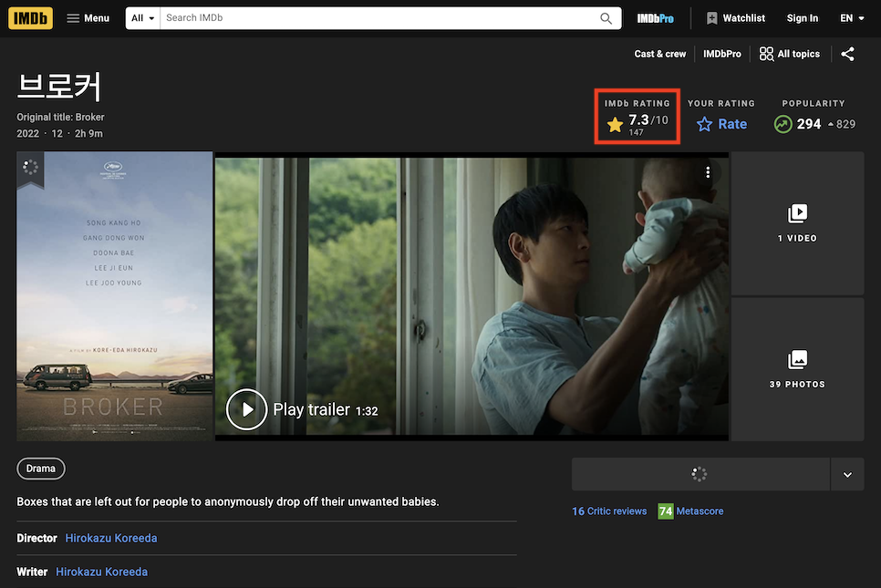Click the 12 age rating
The image size is (881, 588).
[57, 134]
